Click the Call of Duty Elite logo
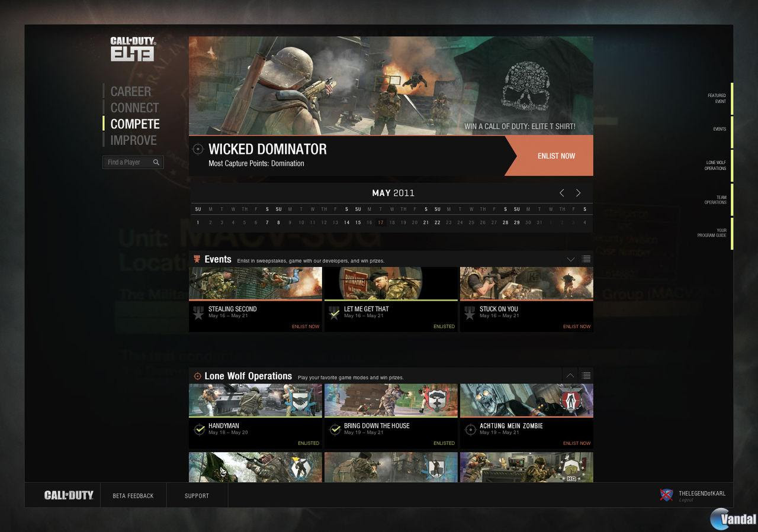Image resolution: width=758 pixels, height=532 pixels. (133, 49)
